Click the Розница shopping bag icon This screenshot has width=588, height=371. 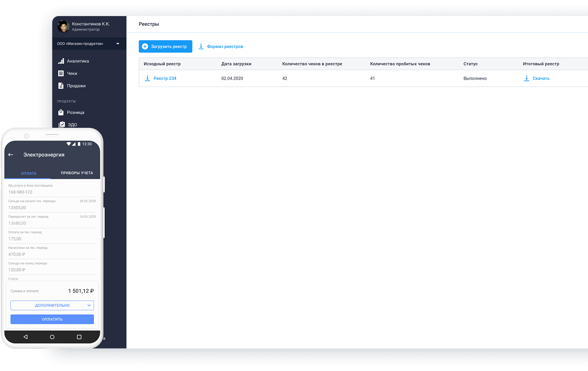61,112
